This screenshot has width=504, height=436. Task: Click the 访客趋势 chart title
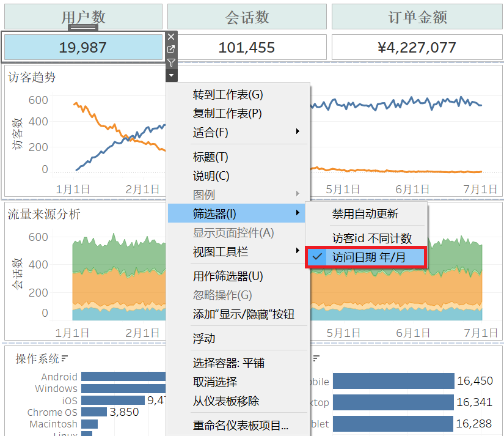point(32,77)
